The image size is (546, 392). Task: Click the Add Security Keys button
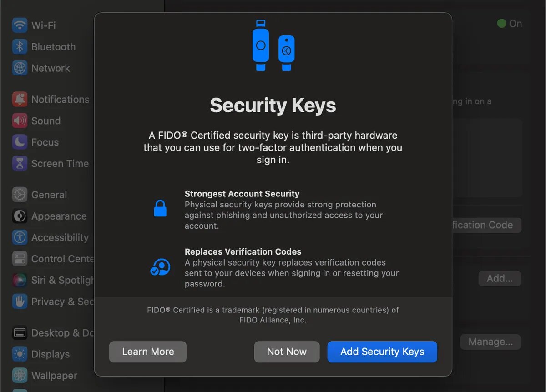pos(382,352)
